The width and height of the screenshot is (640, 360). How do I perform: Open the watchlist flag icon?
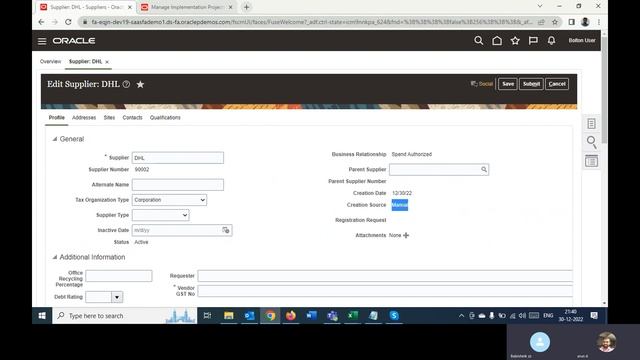[x=533, y=40]
